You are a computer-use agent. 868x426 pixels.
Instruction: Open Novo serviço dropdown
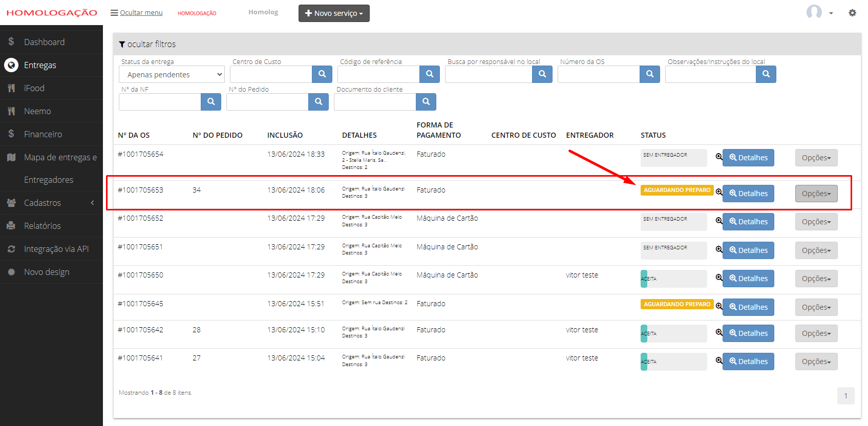point(334,13)
